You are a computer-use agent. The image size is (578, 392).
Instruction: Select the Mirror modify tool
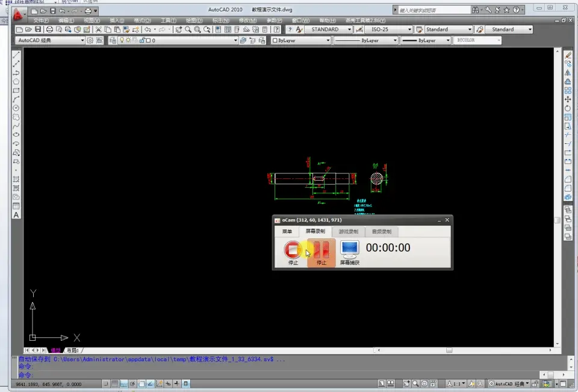click(568, 73)
